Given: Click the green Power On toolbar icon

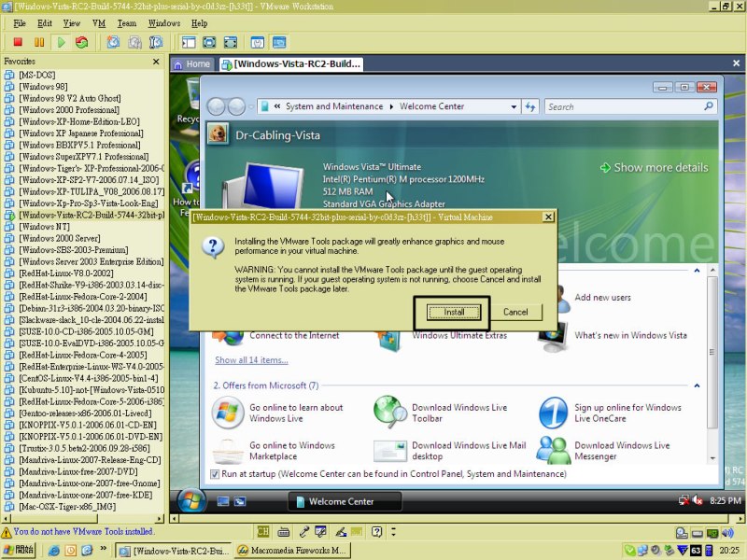Looking at the screenshot, I should click(61, 42).
